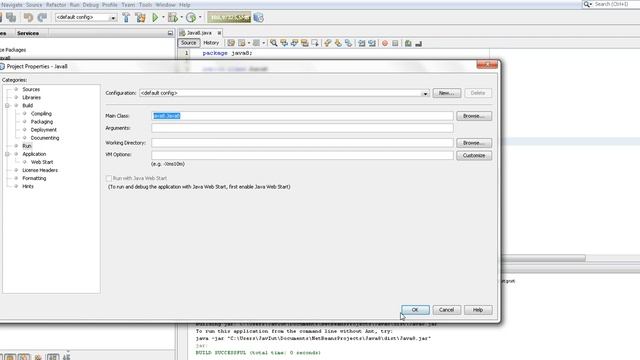The height and width of the screenshot is (360, 640).
Task: Click Shift Line Left icon in editor toolbar
Action: pyautogui.click(x=362, y=43)
